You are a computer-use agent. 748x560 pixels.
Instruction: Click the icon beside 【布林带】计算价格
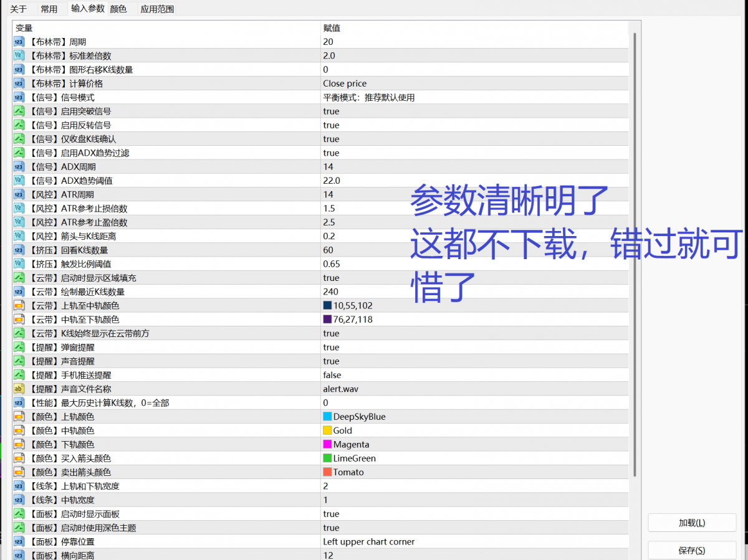[x=19, y=83]
